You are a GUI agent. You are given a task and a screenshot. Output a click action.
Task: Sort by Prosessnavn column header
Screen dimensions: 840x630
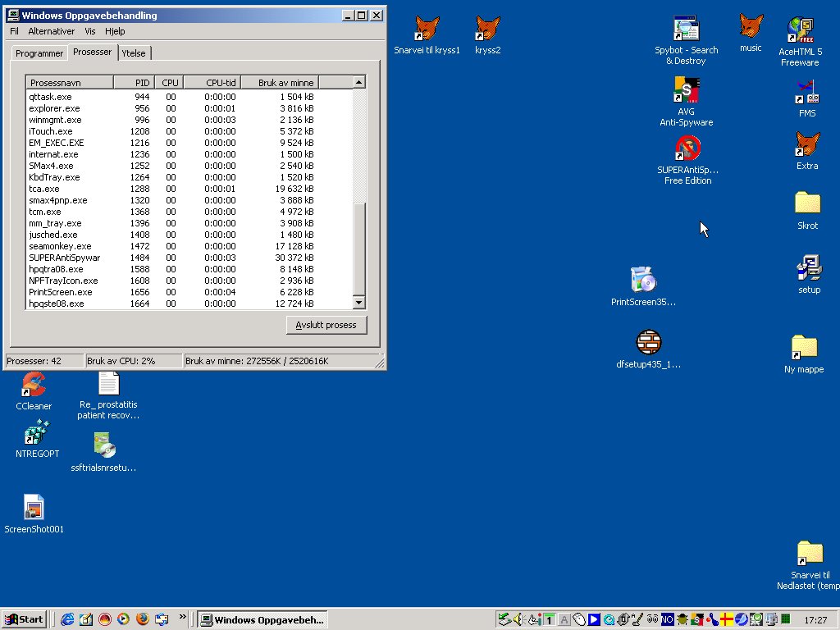point(70,83)
